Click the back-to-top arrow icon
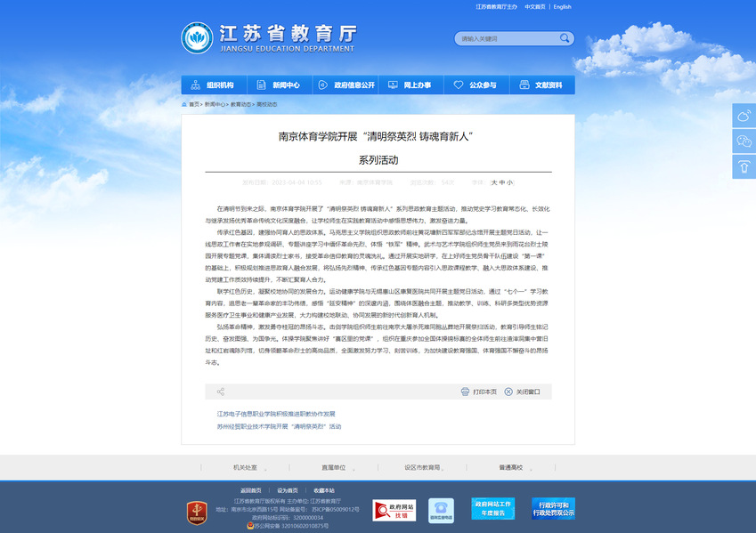This screenshot has height=533, width=756. point(744,166)
